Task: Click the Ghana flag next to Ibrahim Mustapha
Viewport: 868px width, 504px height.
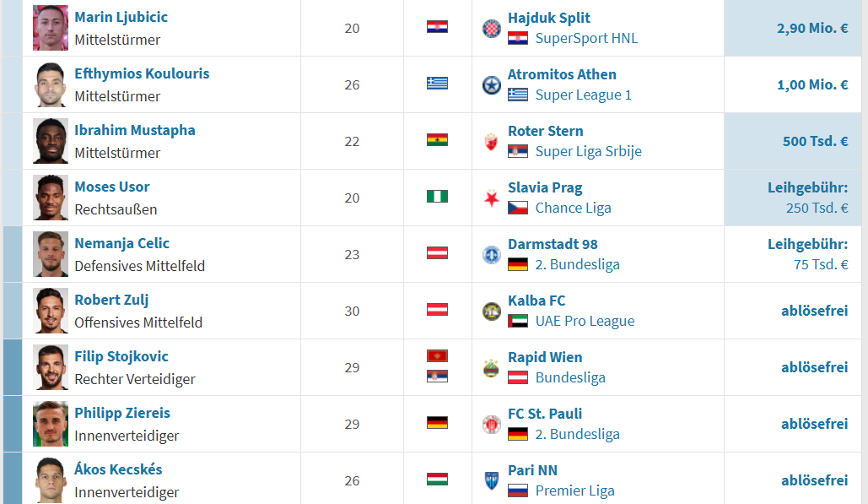Action: click(437, 139)
